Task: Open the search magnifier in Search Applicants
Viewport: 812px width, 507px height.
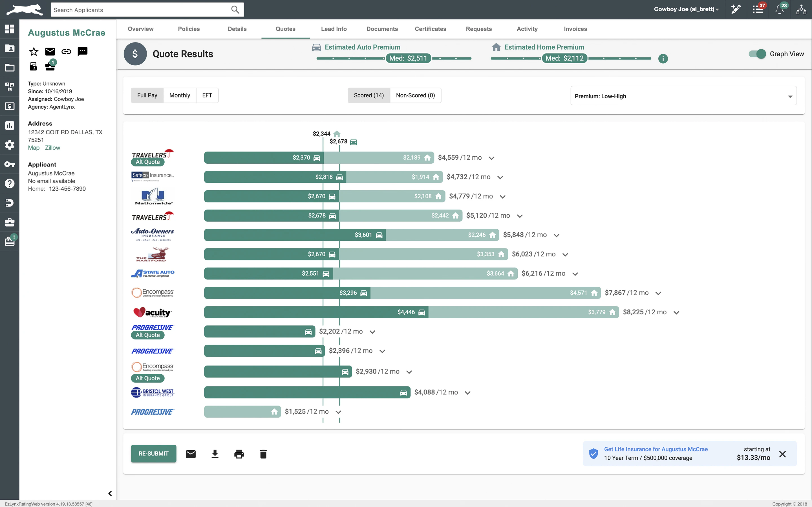Action: point(235,9)
